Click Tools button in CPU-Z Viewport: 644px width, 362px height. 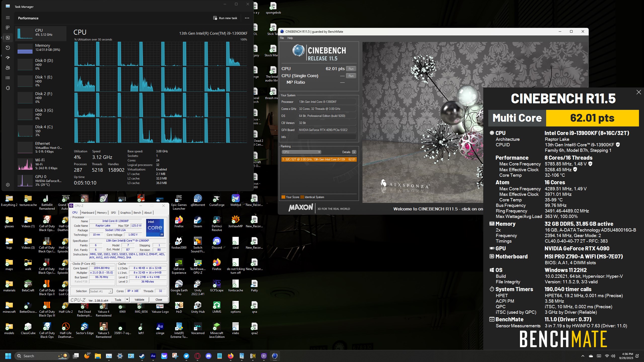click(x=118, y=300)
